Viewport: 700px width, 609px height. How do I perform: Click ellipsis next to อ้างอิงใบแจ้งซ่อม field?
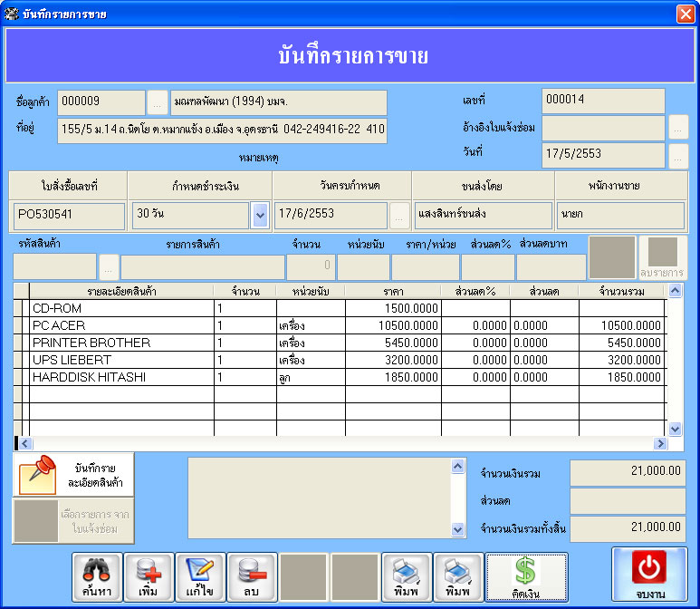678,128
